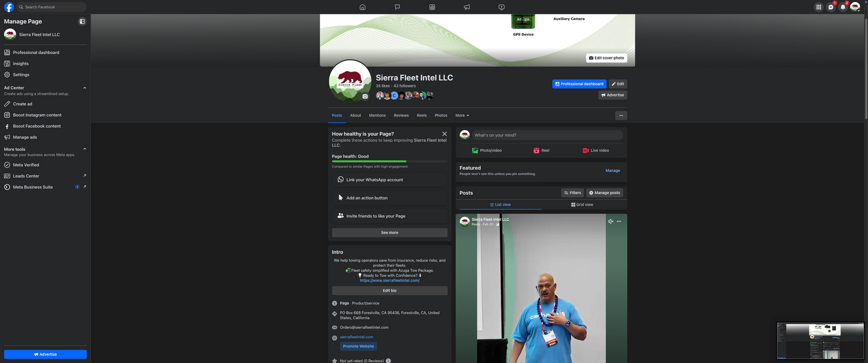Open the Ads megaphone icon in top bar
Screen dimensions: 868x363
[x=466, y=7]
